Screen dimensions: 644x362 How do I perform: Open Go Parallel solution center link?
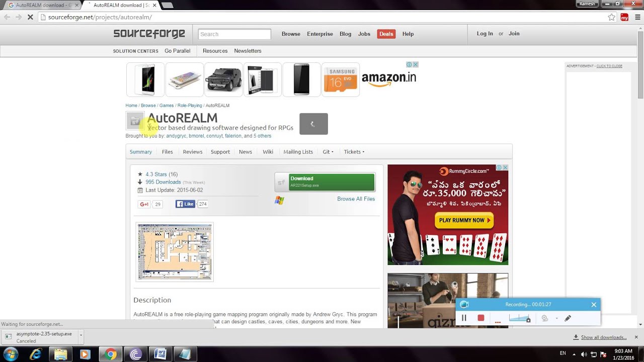pos(178,51)
